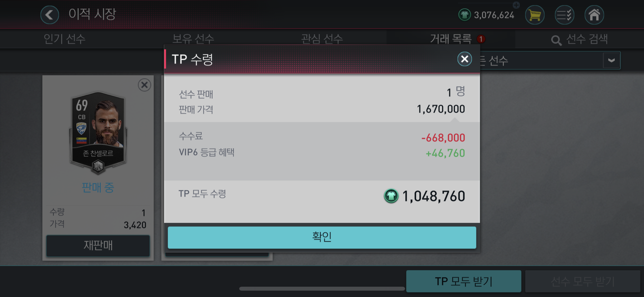Open the 관심 선수 tab
The width and height of the screenshot is (644, 297).
(322, 39)
